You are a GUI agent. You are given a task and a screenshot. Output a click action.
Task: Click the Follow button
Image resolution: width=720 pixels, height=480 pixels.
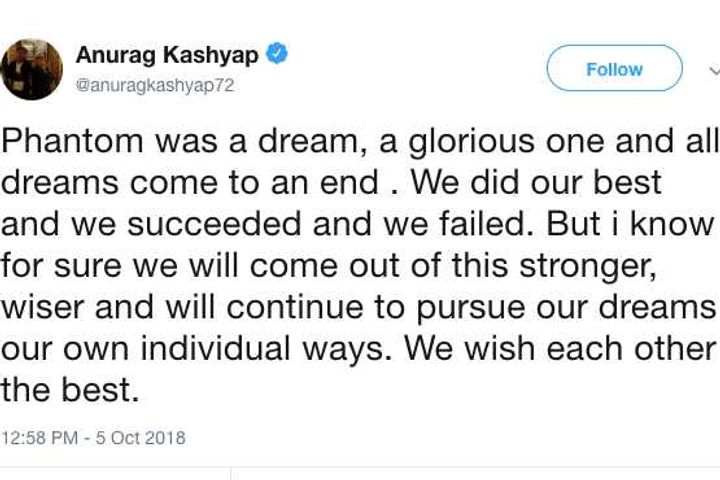pos(614,69)
